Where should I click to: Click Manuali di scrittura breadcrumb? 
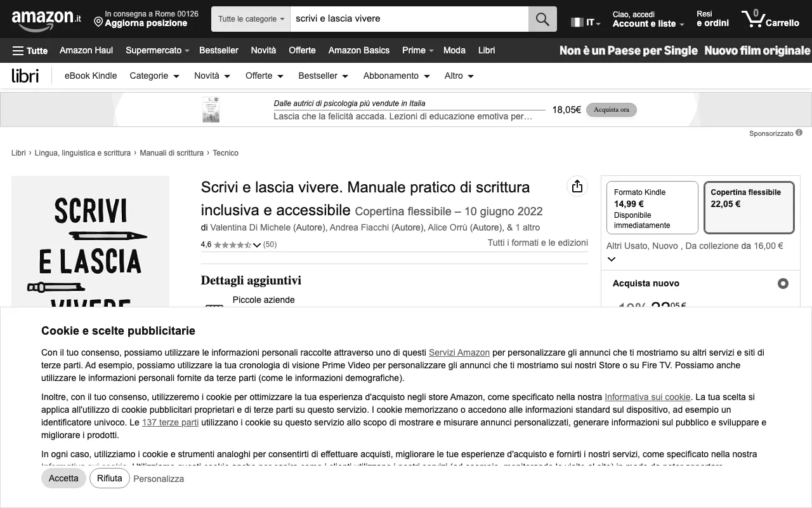tap(172, 153)
